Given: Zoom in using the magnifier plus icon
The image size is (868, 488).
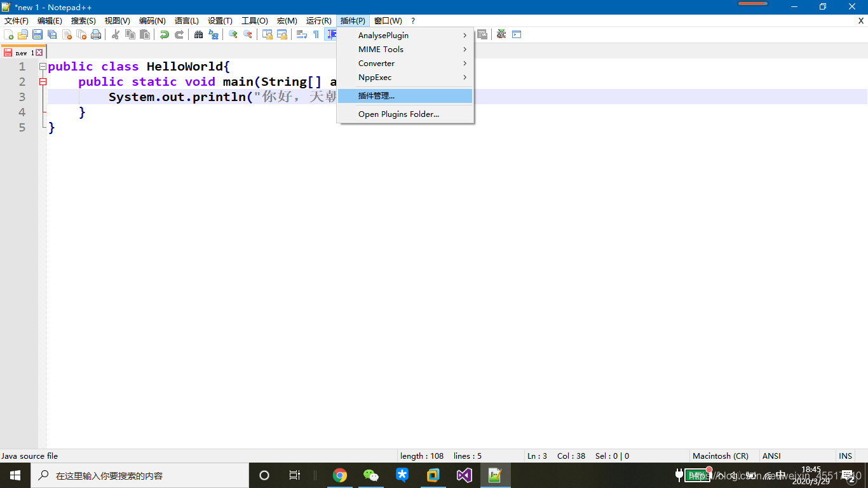Looking at the screenshot, I should [x=233, y=34].
